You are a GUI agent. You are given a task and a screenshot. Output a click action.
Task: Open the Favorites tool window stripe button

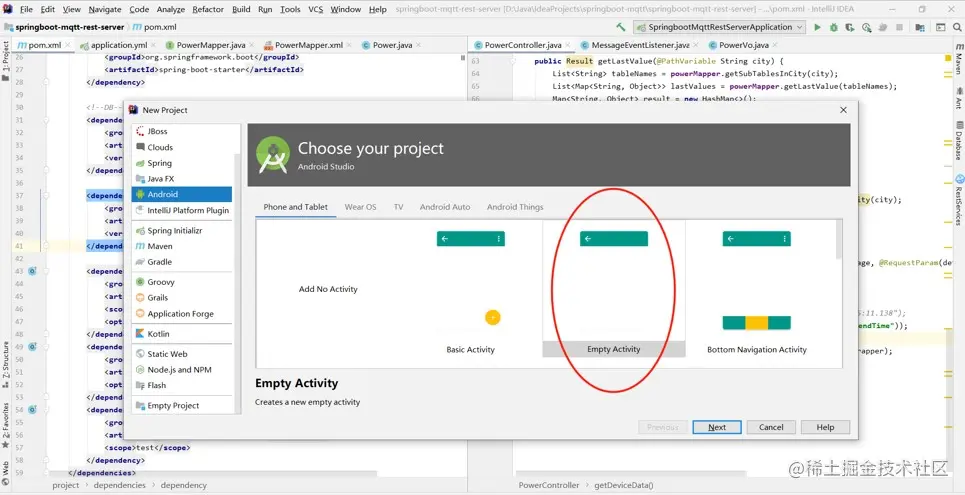[x=6, y=426]
